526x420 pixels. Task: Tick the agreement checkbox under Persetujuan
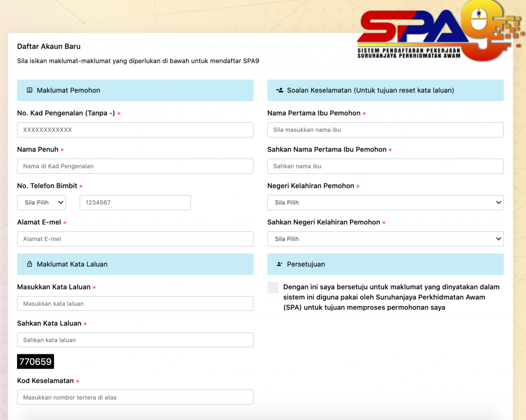click(273, 288)
